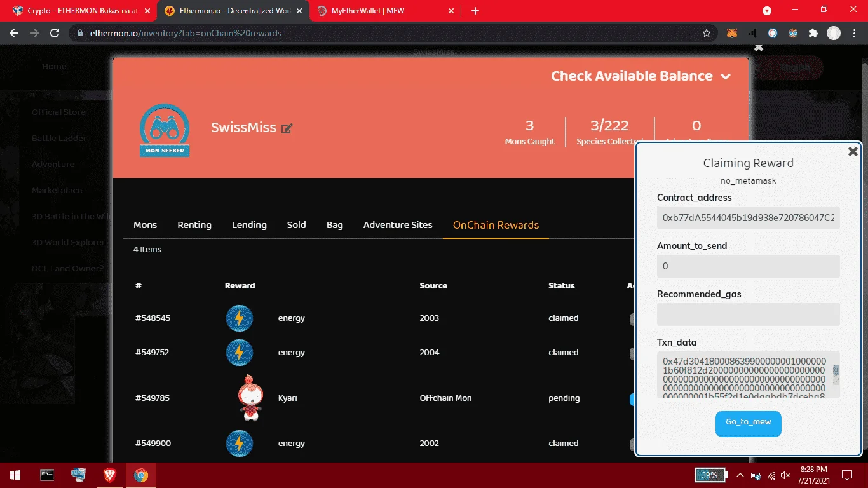Click reward number #549752
The height and width of the screenshot is (488, 868).
point(152,353)
